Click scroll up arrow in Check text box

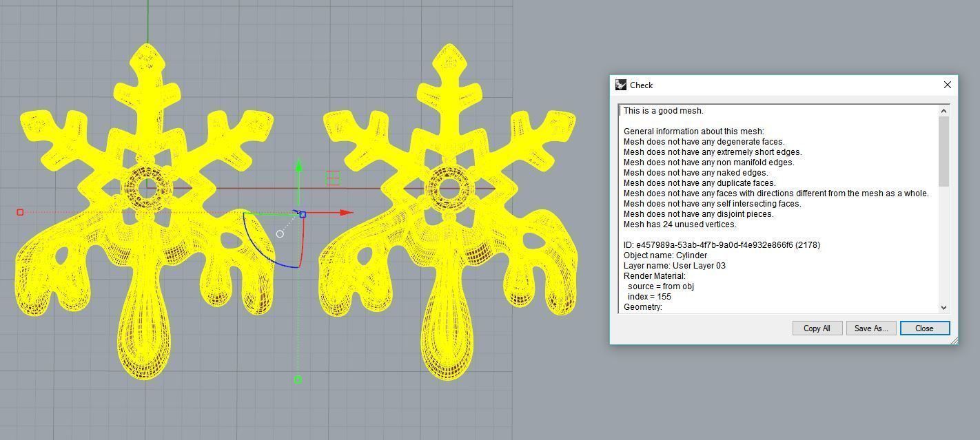(x=944, y=111)
